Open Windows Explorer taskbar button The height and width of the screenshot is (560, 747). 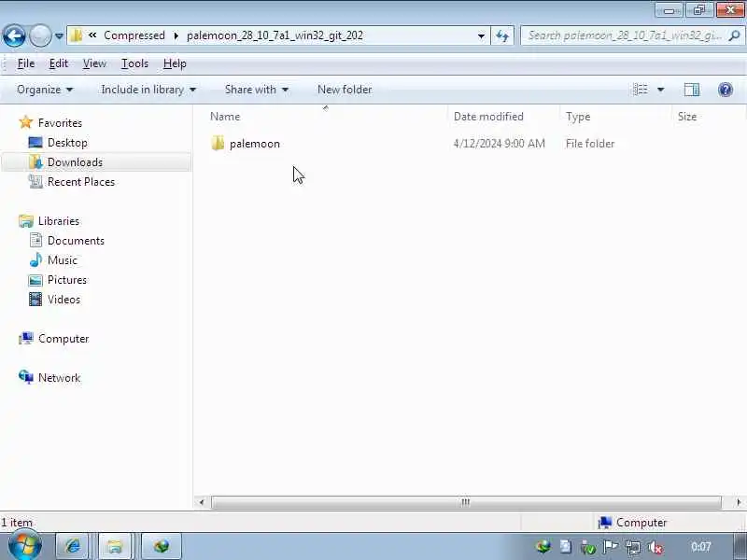pyautogui.click(x=114, y=546)
